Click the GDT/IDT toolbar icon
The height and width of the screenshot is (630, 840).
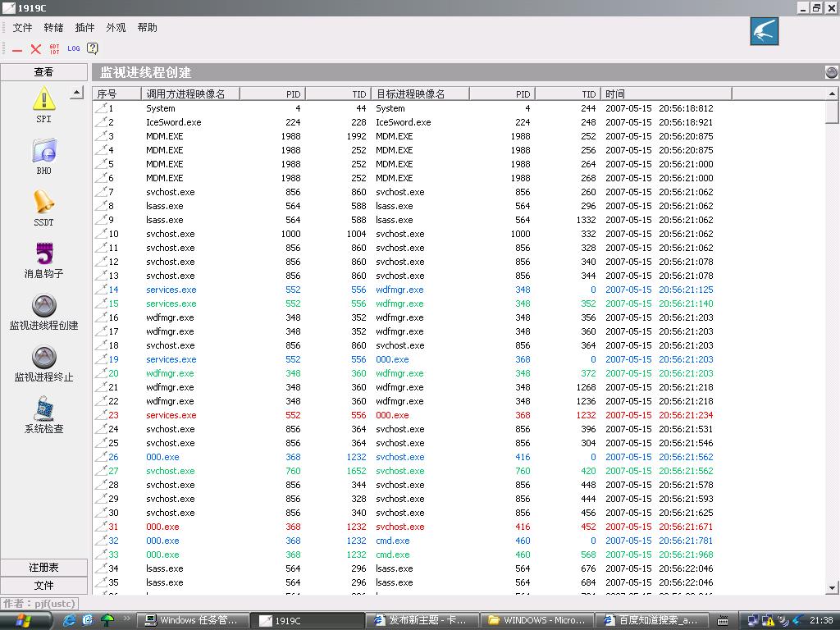[55, 49]
